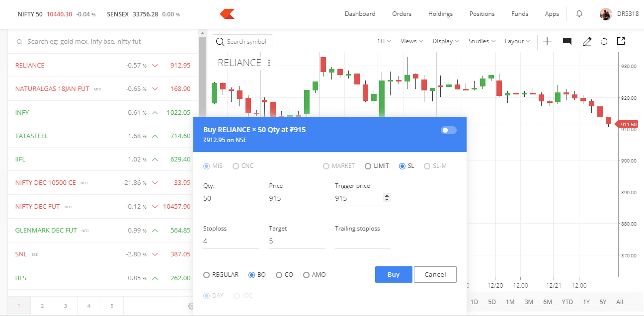Screen dimensions: 644x316
Task: Open the Layout dropdown
Action: (518, 41)
